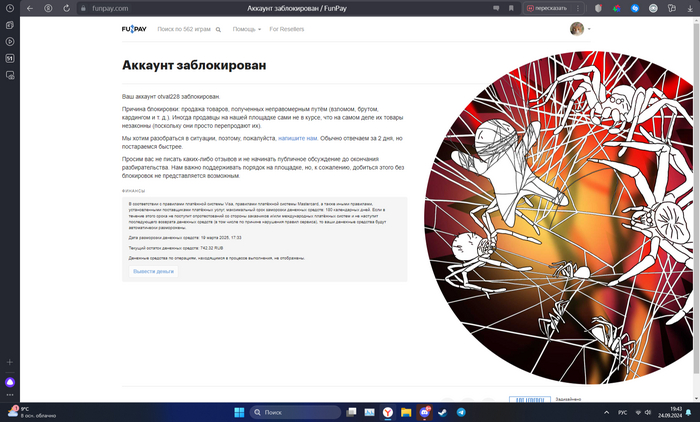Bookmark this page with the bookmark icon
This screenshot has height=422, width=700.
coord(511,8)
